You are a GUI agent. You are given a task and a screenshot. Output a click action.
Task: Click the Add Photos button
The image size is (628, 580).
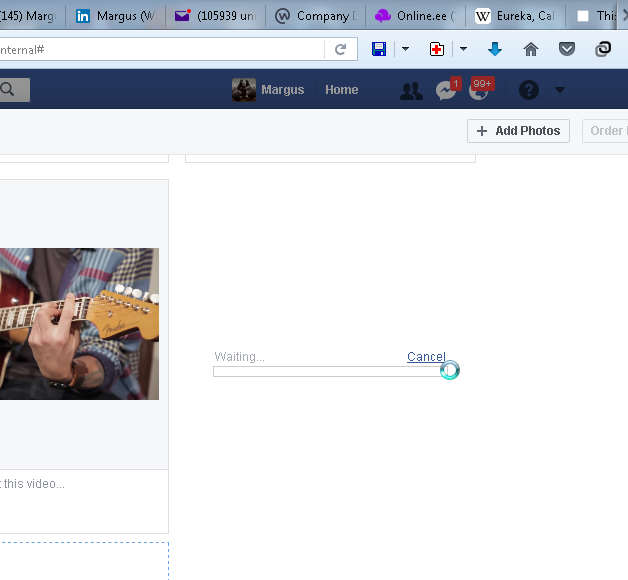coord(518,131)
